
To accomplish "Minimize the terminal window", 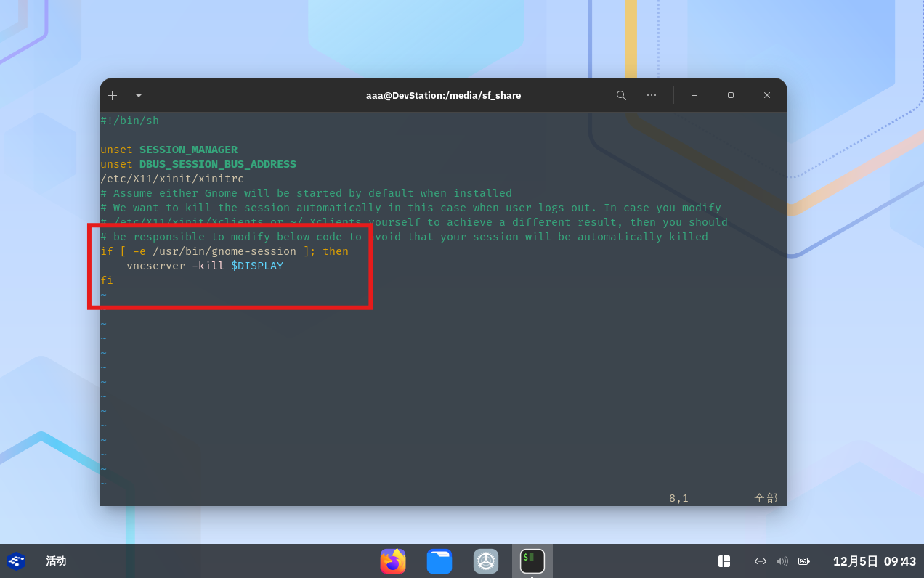I will 694,95.
